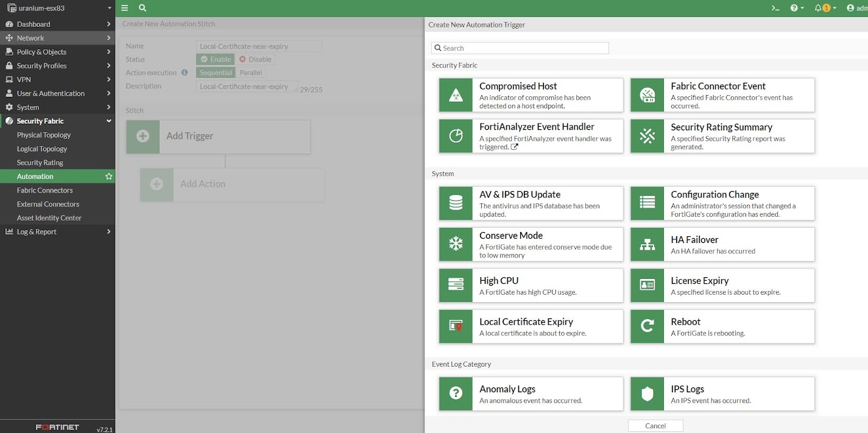Select the License Expiry card title
The image size is (868, 433).
(x=700, y=281)
